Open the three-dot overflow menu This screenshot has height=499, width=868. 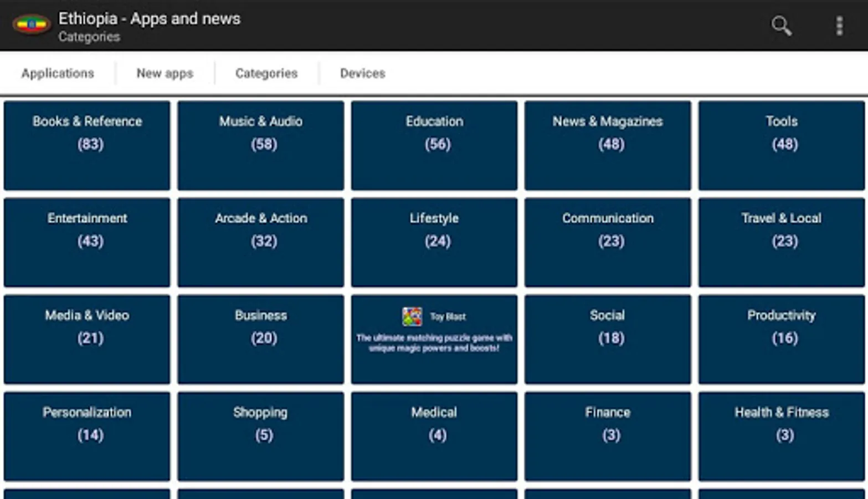[x=840, y=26]
